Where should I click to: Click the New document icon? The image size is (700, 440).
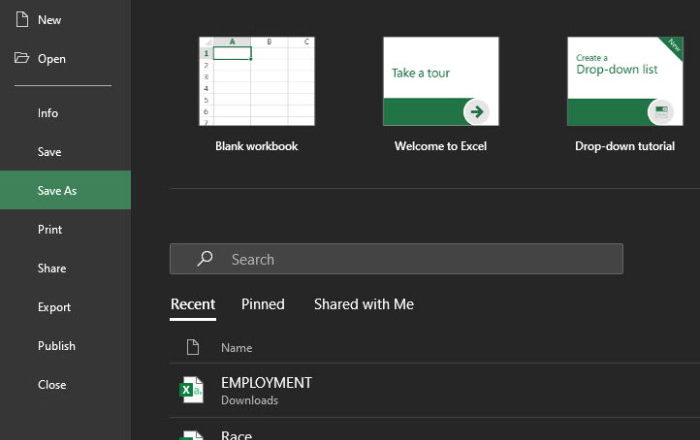pyautogui.click(x=21, y=19)
